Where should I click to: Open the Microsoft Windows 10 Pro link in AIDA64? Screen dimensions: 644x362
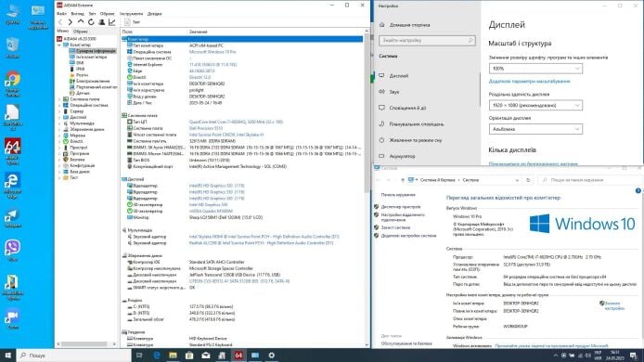click(213, 52)
